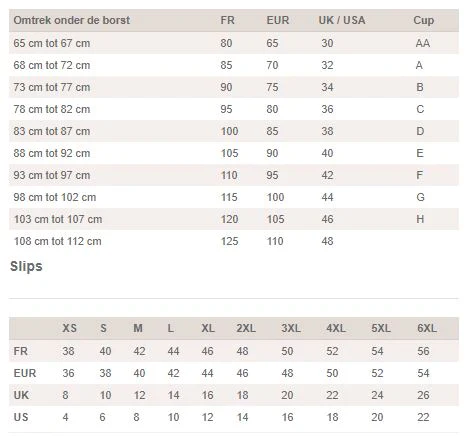Screen dimensions: 469x445
Task: Select the row '65 cm tot 67 cm'
Action: tap(234, 43)
